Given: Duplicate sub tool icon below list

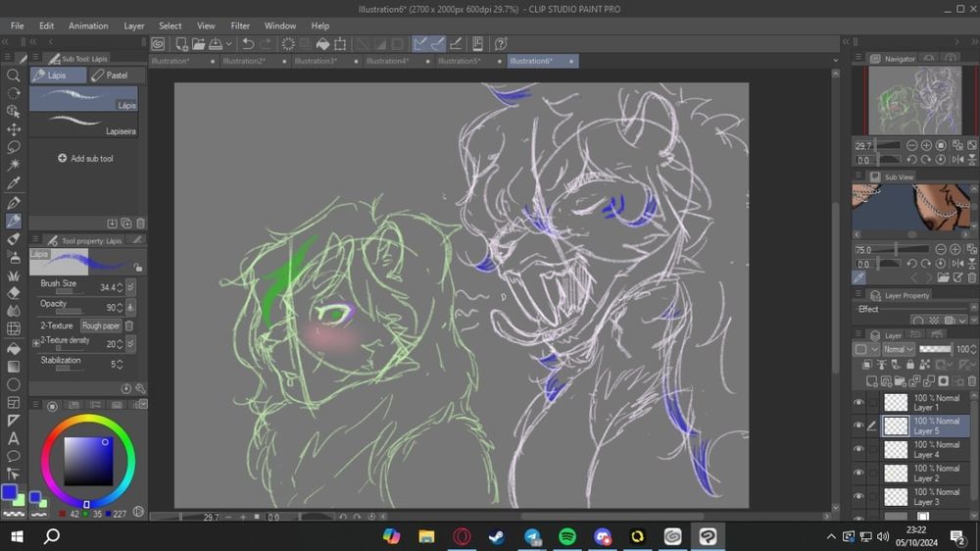Looking at the screenshot, I should pos(126,224).
